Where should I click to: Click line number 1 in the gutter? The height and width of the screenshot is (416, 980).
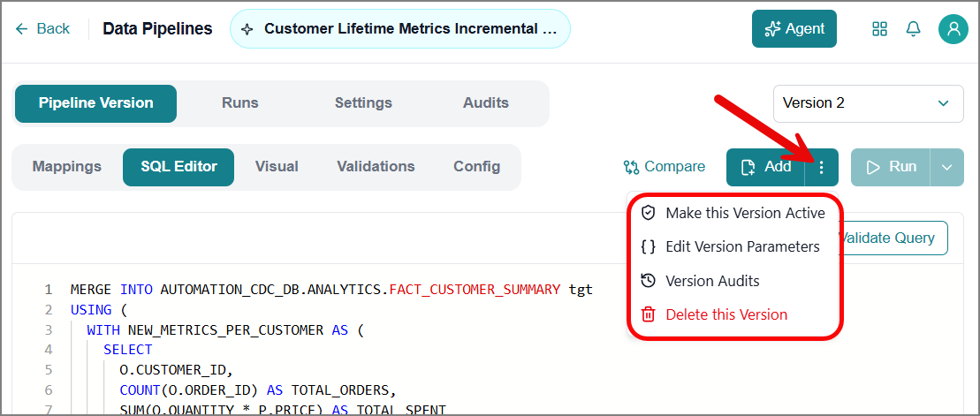[x=48, y=289]
